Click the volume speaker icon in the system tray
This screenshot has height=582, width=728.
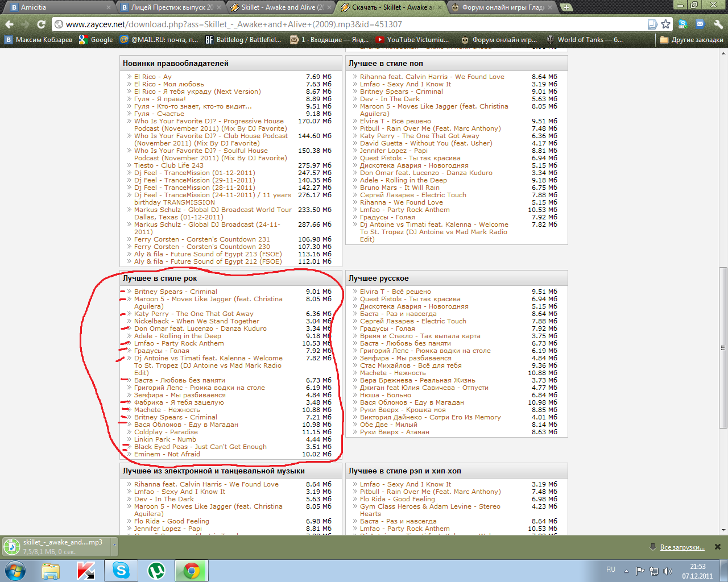coord(668,571)
